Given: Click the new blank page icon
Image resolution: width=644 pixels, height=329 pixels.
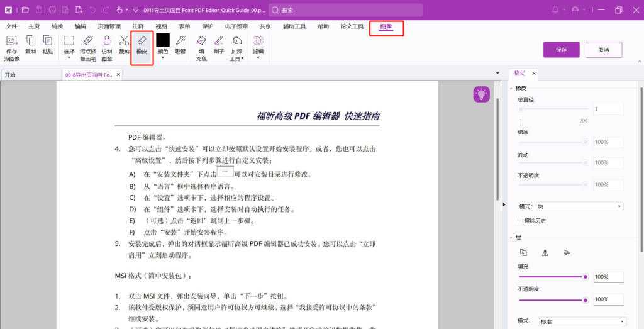Looking at the screenshot, I should pos(79,10).
